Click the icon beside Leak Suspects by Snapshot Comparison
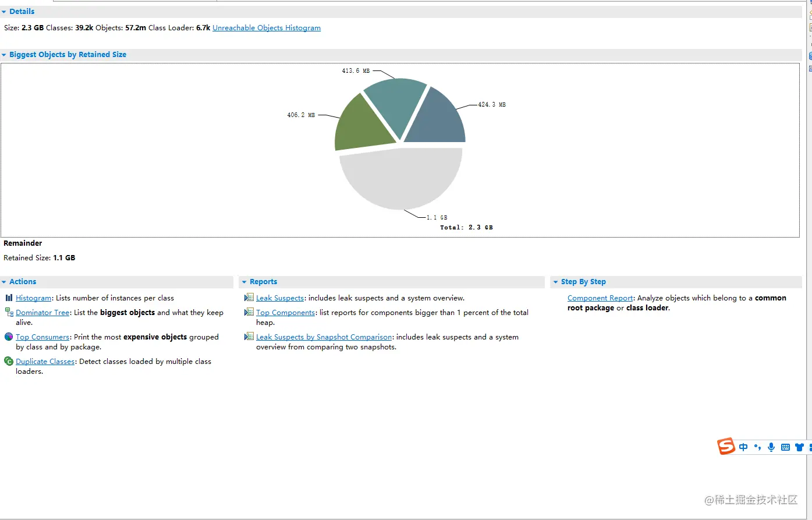This screenshot has height=520, width=812. click(x=249, y=337)
